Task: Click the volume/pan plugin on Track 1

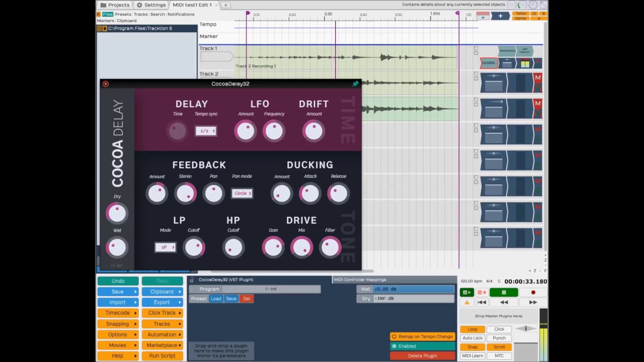Action: click(507, 63)
